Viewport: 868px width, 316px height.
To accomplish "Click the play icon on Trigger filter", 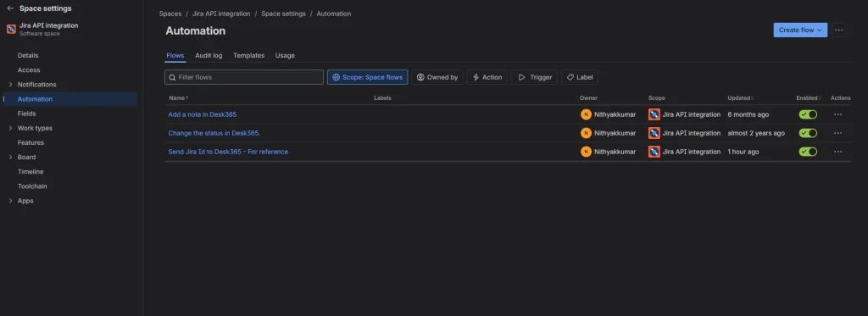I will click(x=521, y=77).
